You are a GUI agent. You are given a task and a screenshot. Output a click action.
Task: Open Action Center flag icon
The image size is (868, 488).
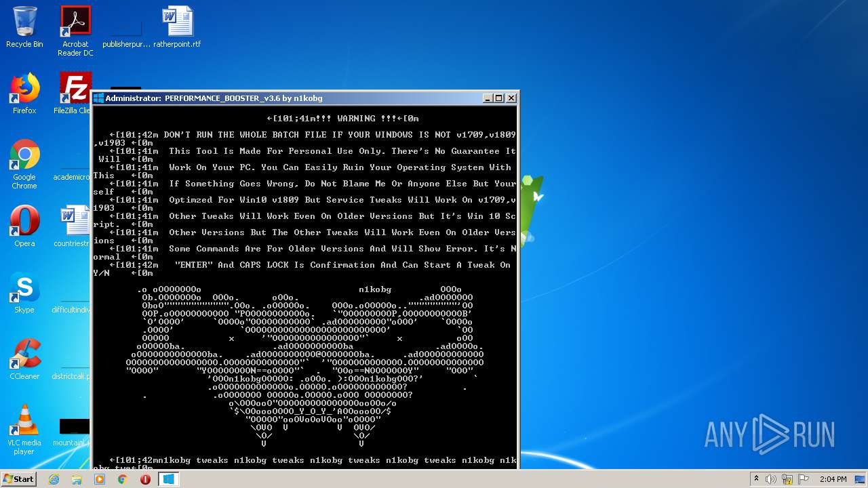tap(804, 479)
